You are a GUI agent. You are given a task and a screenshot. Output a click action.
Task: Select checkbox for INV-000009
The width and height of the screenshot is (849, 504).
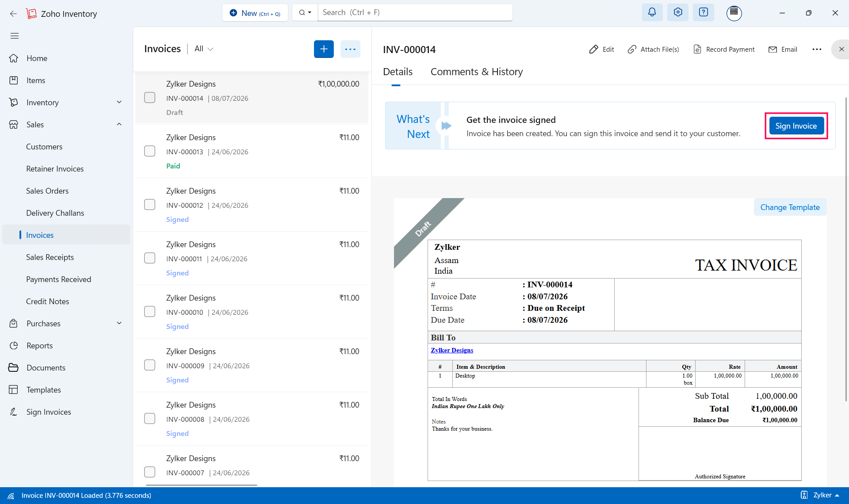tap(150, 365)
